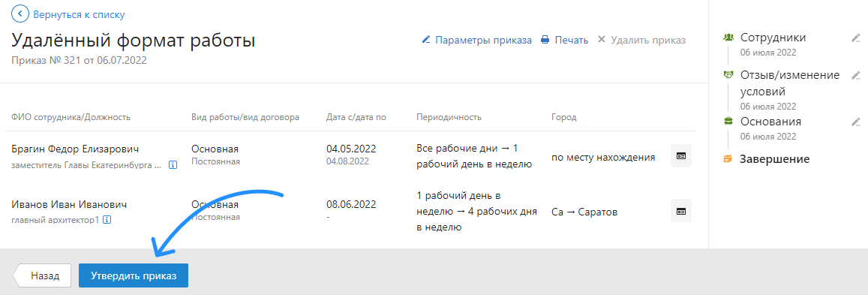Click the 'Город' column header
Screen dimensions: 868x295
click(x=563, y=117)
